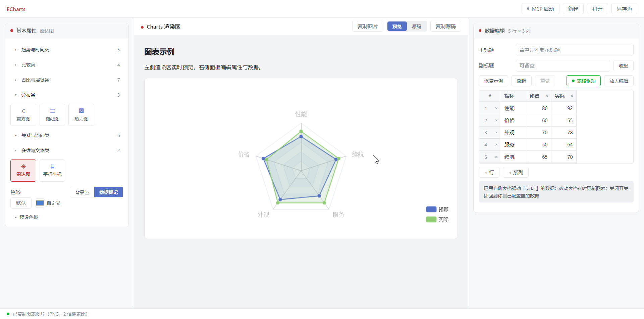Remove row 4 服务 using its × icon
The image size is (644, 319).
[496, 145]
